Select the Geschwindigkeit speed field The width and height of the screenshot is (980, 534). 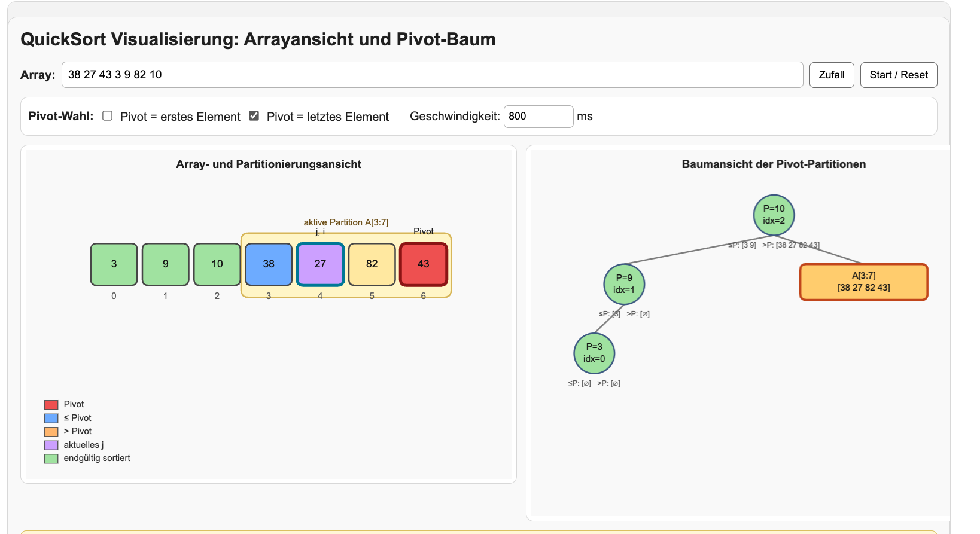(x=538, y=116)
